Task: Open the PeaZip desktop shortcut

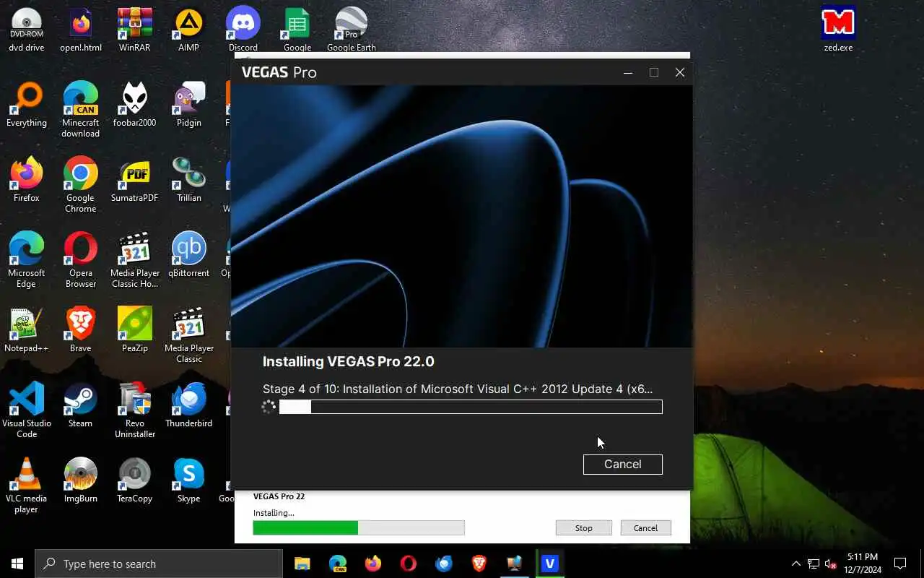Action: tap(135, 330)
